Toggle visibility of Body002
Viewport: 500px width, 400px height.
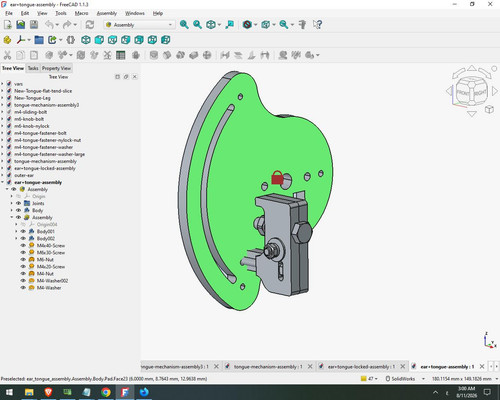tap(23, 238)
